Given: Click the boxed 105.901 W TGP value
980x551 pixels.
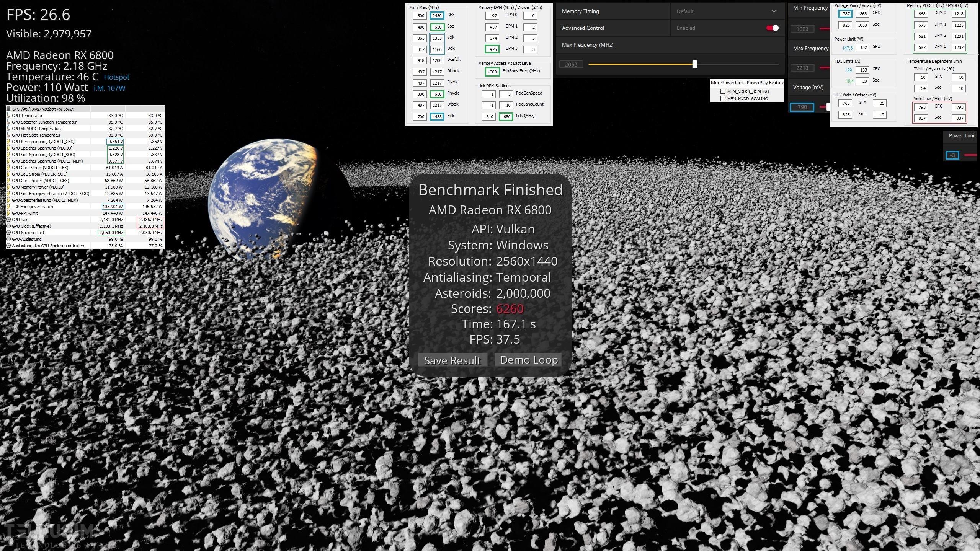Looking at the screenshot, I should tap(113, 207).
